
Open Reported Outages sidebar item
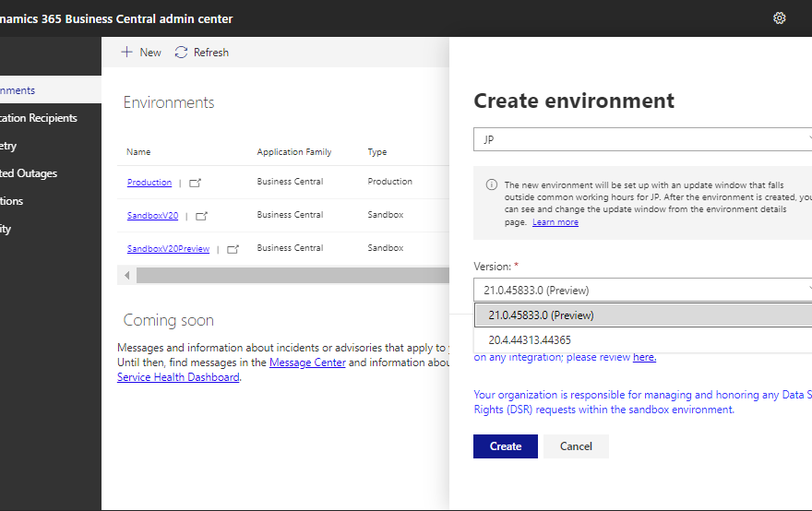tap(50, 173)
